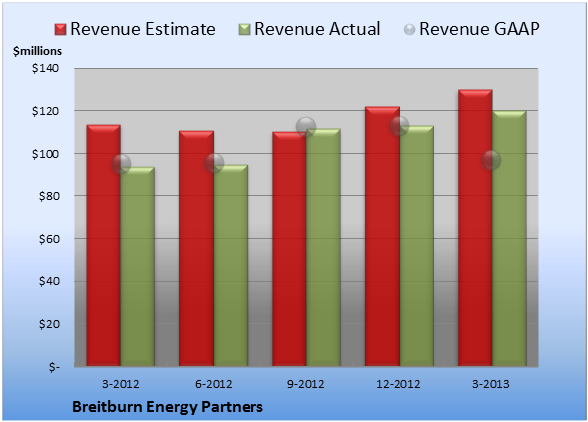588x422 pixels.
Task: Click the $140 y-axis label
Action: pos(45,68)
